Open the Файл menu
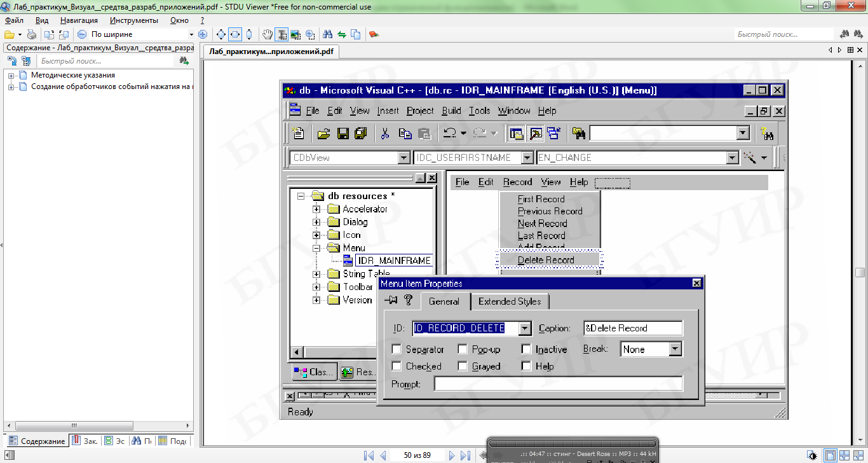This screenshot has height=463, width=868. (13, 20)
